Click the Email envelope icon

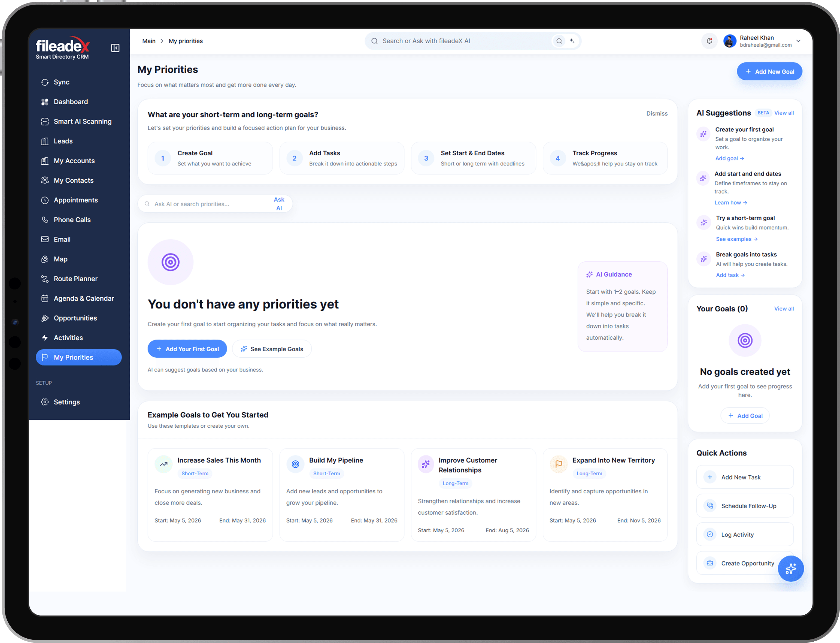tap(45, 239)
